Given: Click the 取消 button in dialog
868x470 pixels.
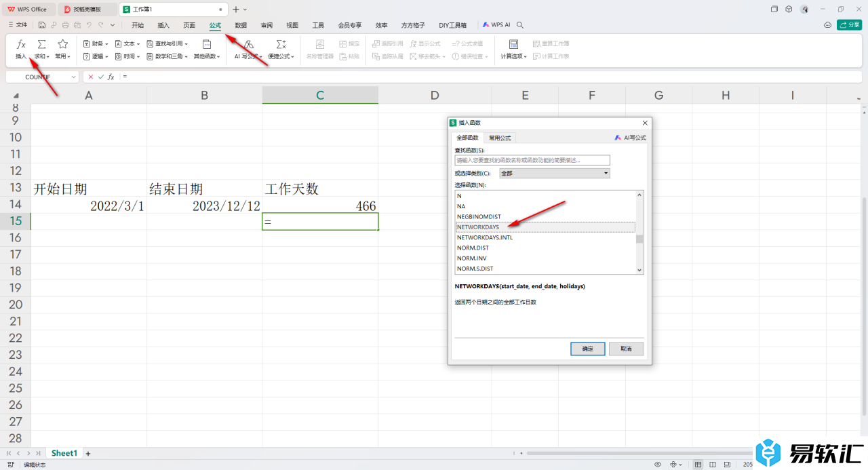Looking at the screenshot, I should coord(625,349).
